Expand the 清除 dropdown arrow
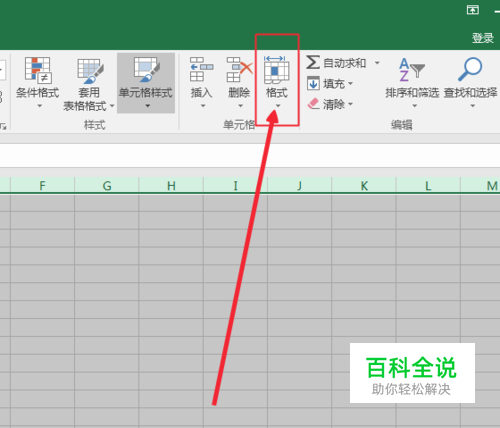This screenshot has height=428, width=500. click(x=350, y=104)
